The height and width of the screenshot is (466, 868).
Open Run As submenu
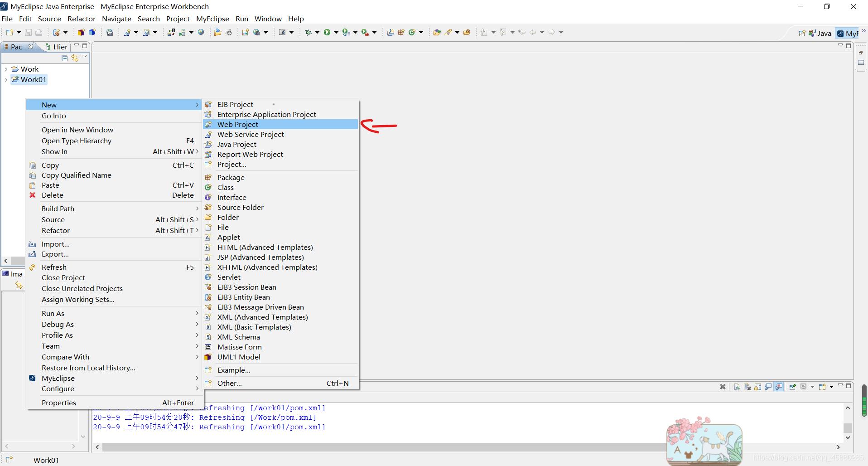tap(115, 313)
